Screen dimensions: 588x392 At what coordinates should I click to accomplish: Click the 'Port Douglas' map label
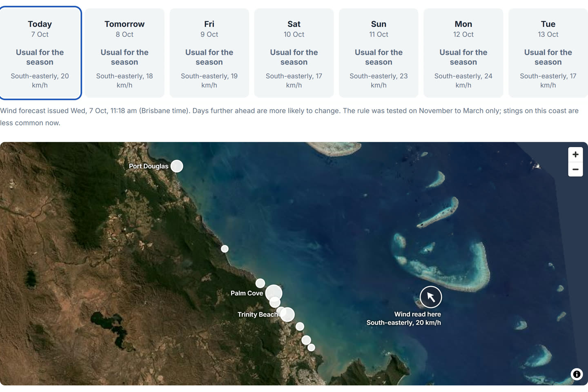pos(149,166)
